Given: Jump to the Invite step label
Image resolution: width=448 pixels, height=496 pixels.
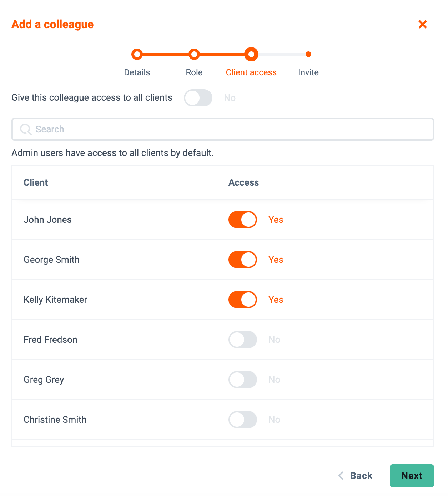Looking at the screenshot, I should click(x=308, y=72).
